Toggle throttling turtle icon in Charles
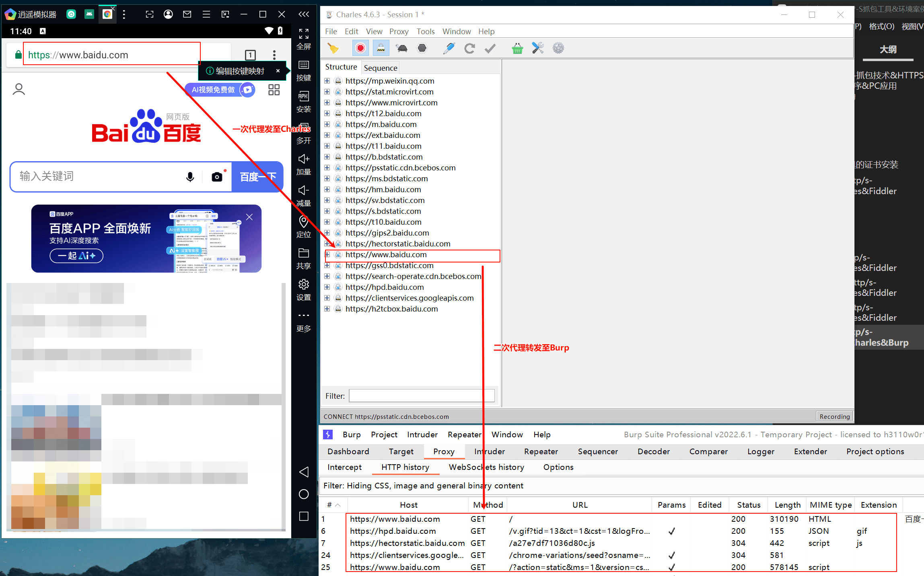Screen dimensions: 924x576 coord(401,49)
